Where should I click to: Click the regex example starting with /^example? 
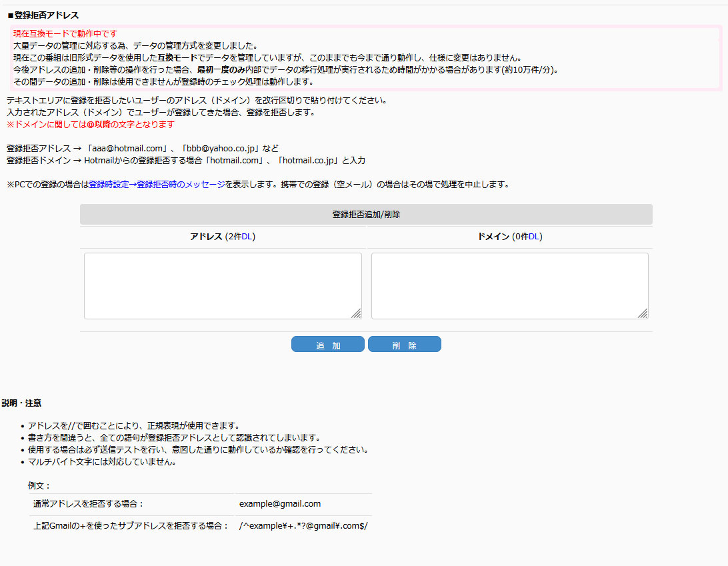tap(303, 525)
